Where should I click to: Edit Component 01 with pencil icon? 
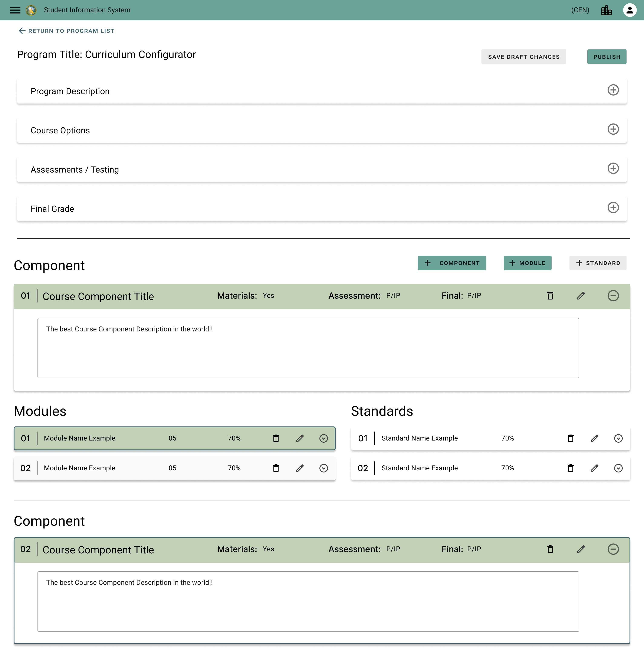pos(581,296)
